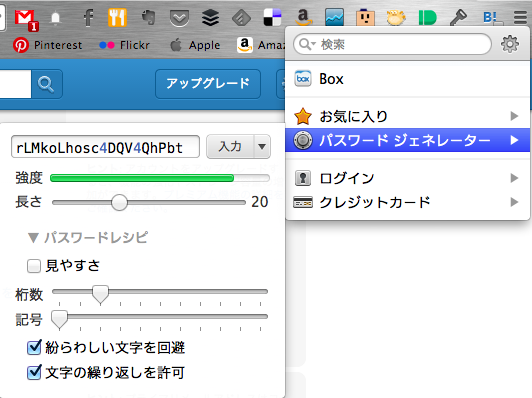Open the Hatena Bookmark B! extension
The height and width of the screenshot is (398, 532).
491,18
